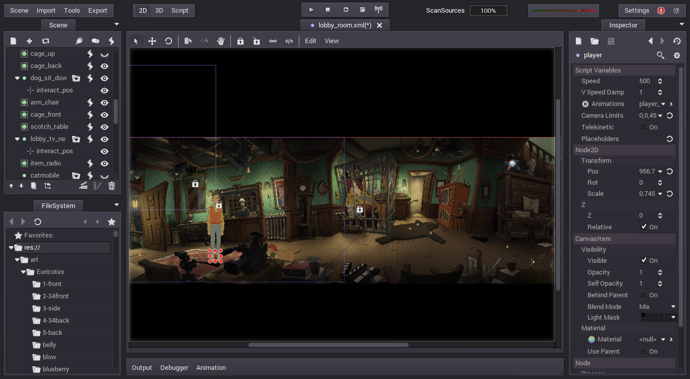690x379 pixels.
Task: Lock the selected object with closed padlock icon
Action: (240, 41)
